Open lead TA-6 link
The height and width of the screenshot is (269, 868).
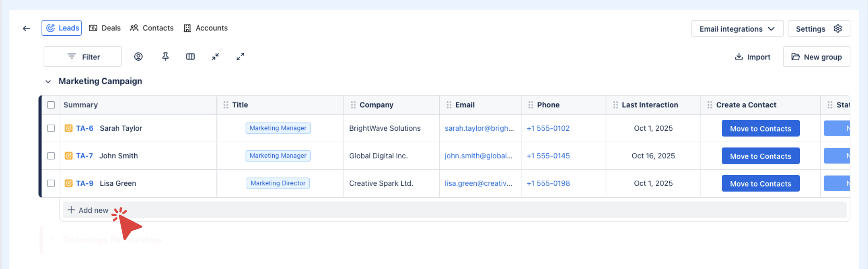[85, 128]
